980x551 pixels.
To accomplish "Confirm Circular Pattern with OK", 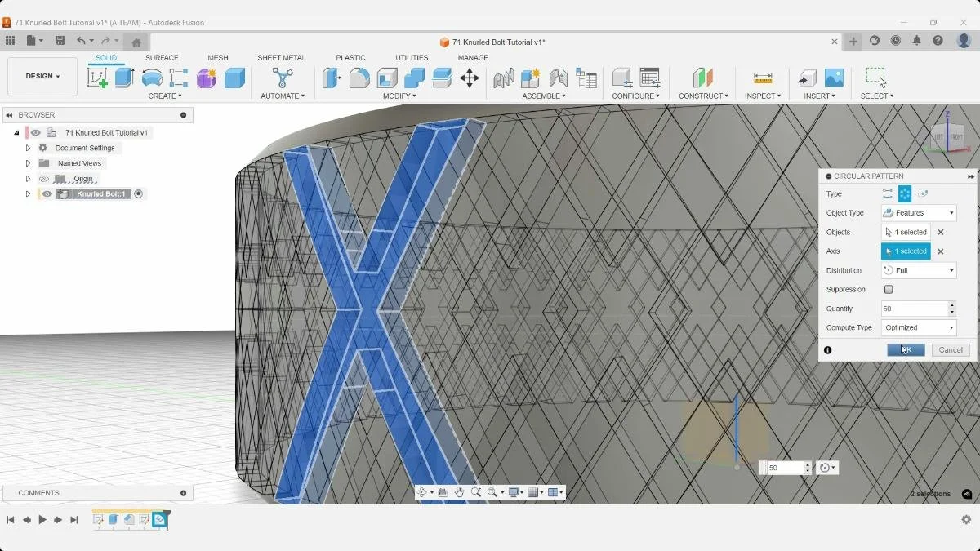I will [x=906, y=350].
